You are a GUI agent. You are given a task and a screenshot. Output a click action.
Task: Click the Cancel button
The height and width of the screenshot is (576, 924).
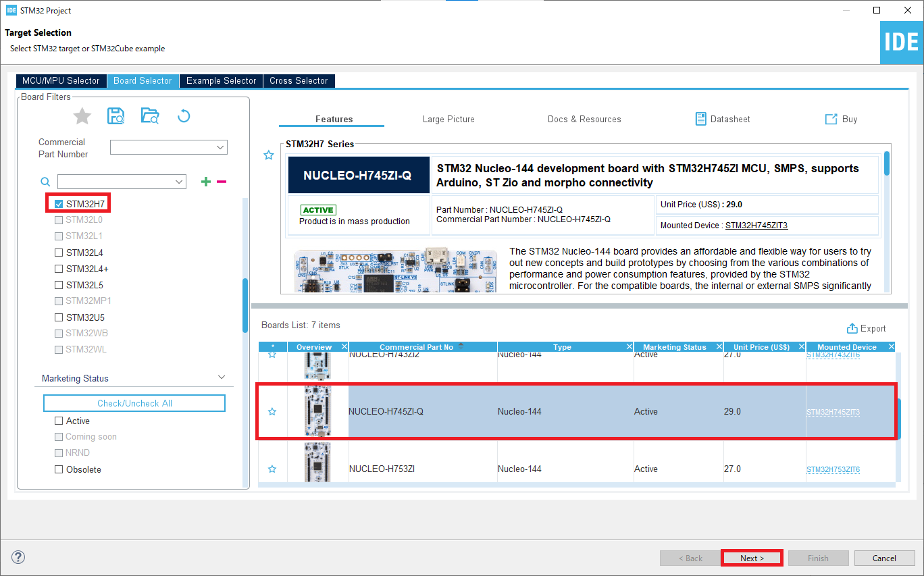pyautogui.click(x=884, y=558)
